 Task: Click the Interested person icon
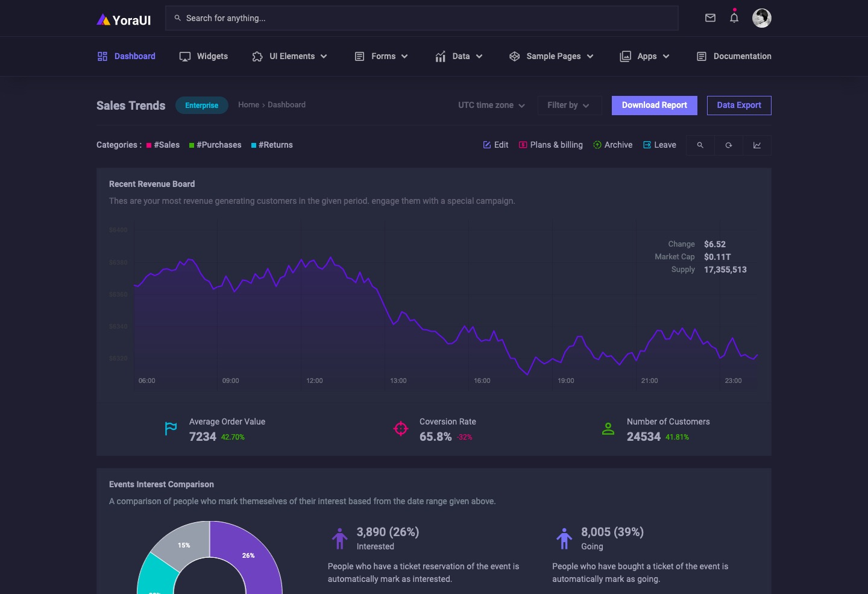(x=340, y=539)
